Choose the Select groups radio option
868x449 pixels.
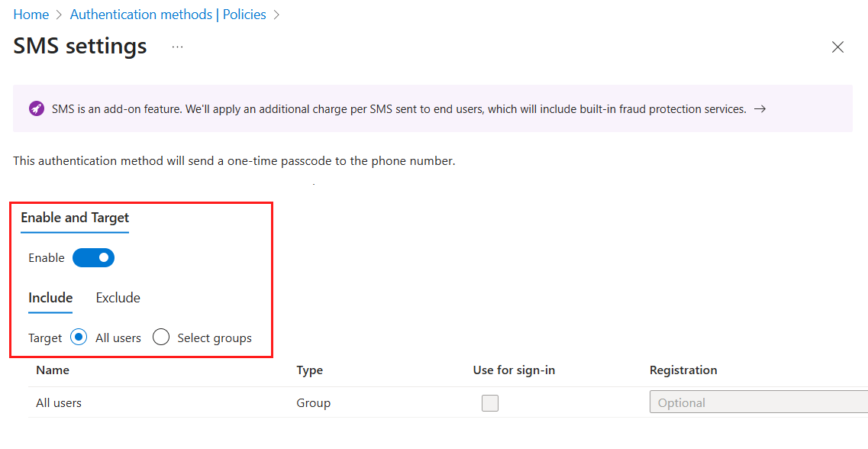pyautogui.click(x=161, y=337)
